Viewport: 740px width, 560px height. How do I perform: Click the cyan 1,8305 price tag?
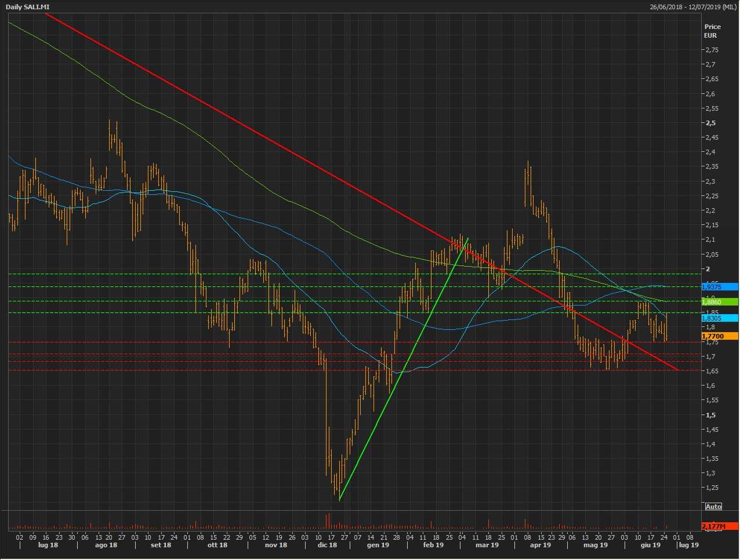(719, 318)
